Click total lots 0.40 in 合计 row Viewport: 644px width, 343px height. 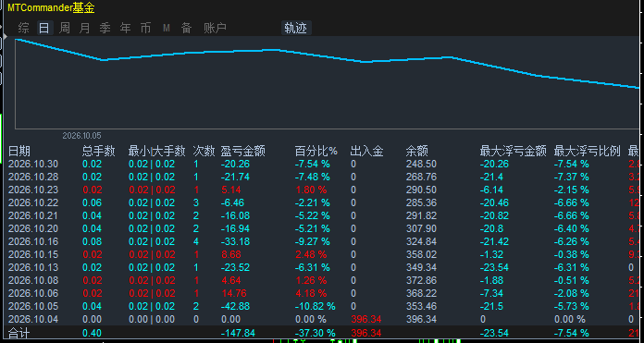pyautogui.click(x=92, y=333)
